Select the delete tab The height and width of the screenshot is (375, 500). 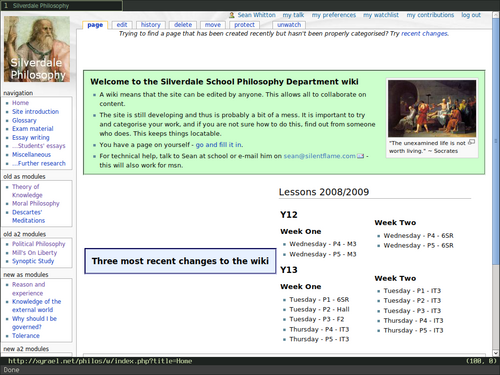[x=183, y=25]
